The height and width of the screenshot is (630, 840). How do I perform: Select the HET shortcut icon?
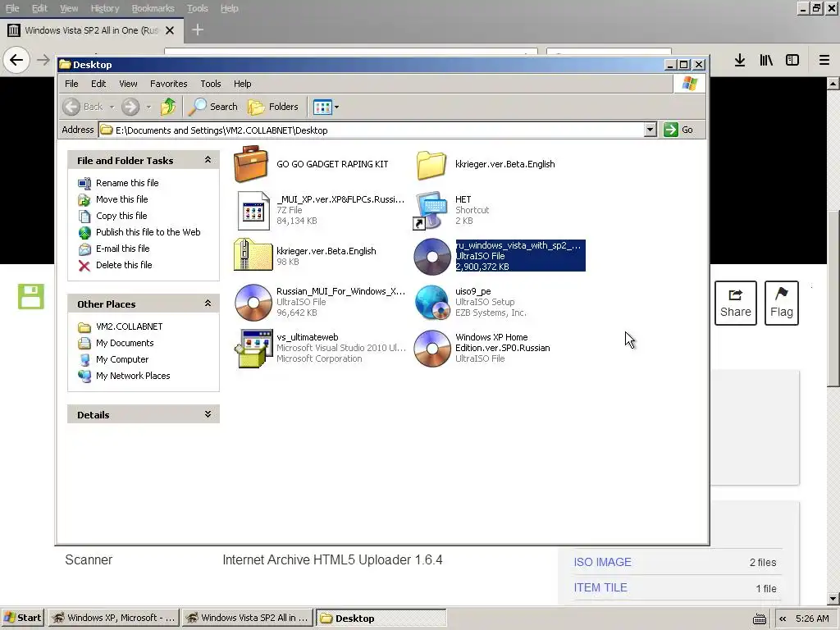431,210
